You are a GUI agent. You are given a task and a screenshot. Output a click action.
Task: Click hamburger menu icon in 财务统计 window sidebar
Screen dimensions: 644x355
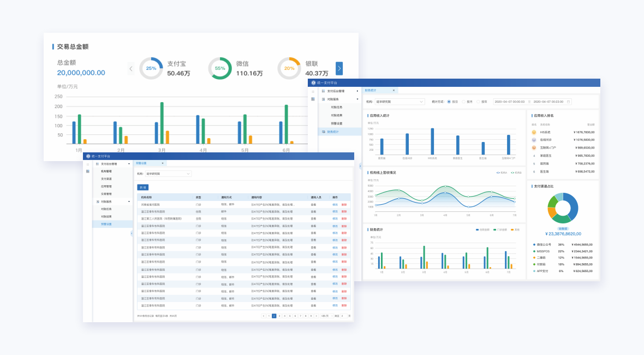pos(313,91)
